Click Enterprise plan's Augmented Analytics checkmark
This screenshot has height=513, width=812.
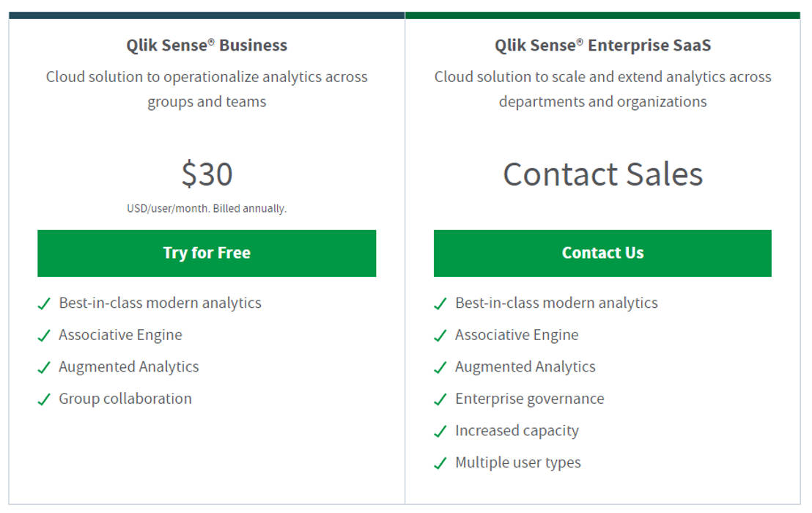click(440, 368)
